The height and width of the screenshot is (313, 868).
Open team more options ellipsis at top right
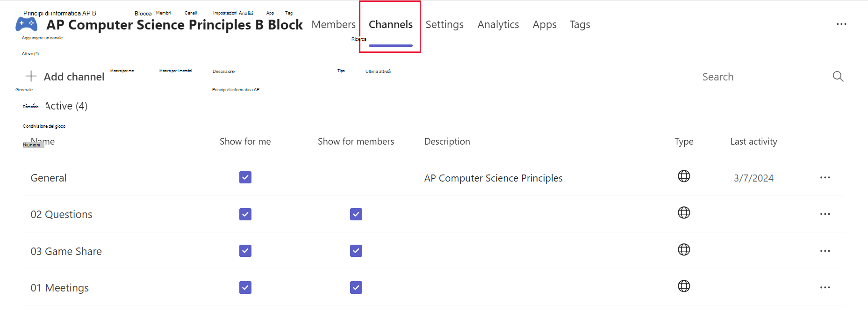click(841, 24)
